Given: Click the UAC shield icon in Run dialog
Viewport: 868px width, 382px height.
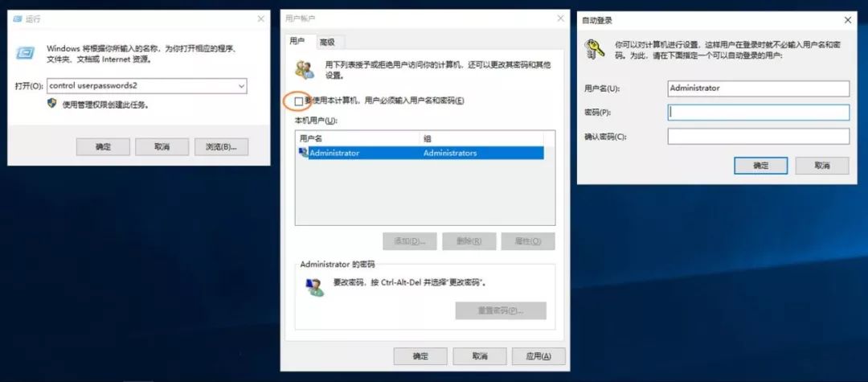Looking at the screenshot, I should click(x=51, y=104).
